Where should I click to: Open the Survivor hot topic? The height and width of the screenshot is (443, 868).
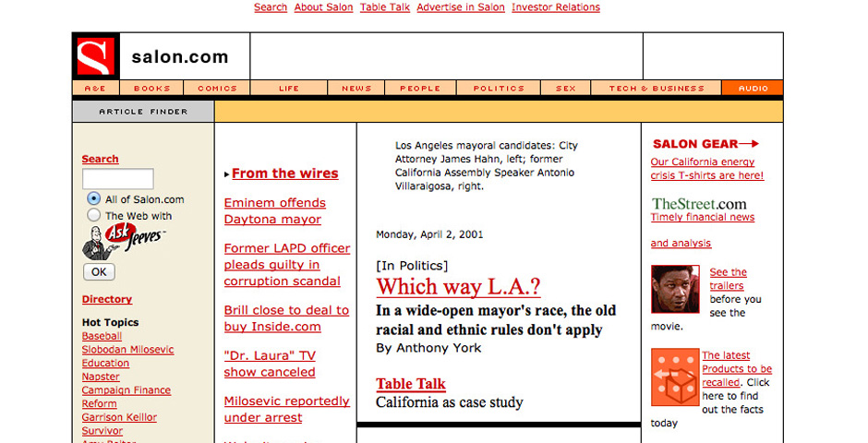point(102,431)
